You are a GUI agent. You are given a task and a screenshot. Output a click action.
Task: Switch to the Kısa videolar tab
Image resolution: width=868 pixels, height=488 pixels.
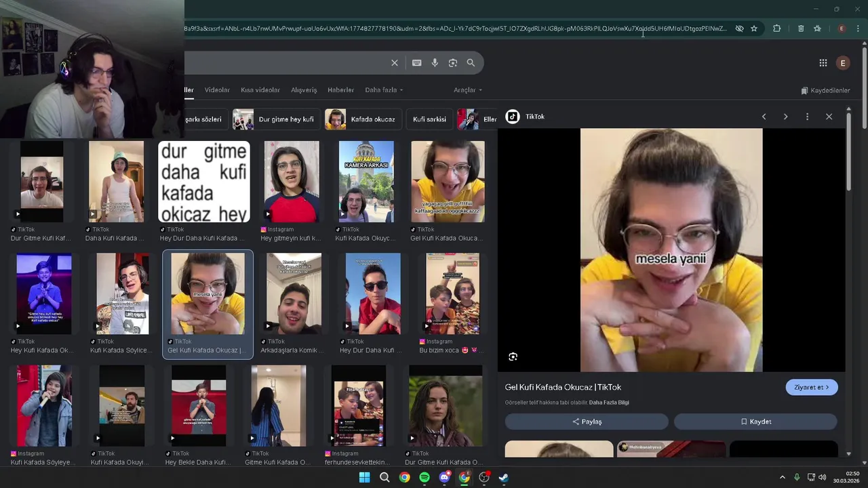[260, 90]
